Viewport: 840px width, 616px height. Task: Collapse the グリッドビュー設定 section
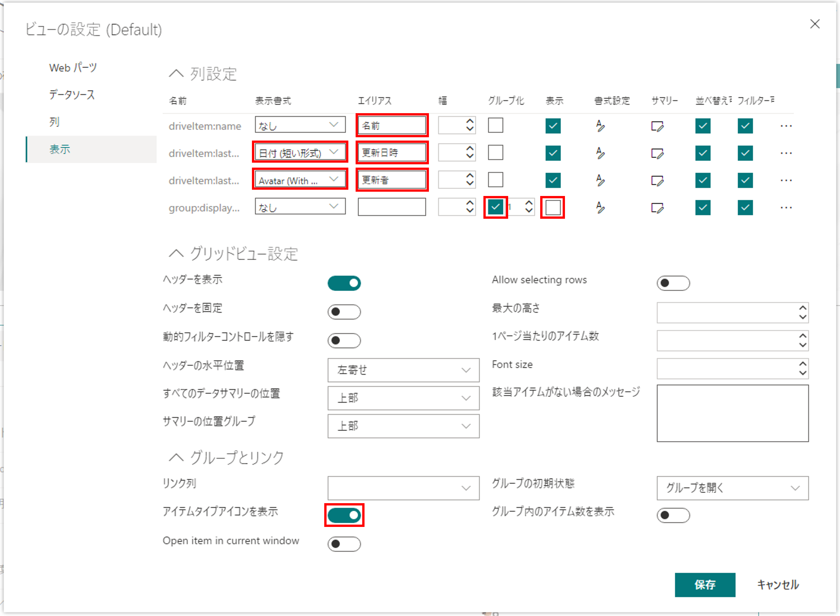pos(176,254)
